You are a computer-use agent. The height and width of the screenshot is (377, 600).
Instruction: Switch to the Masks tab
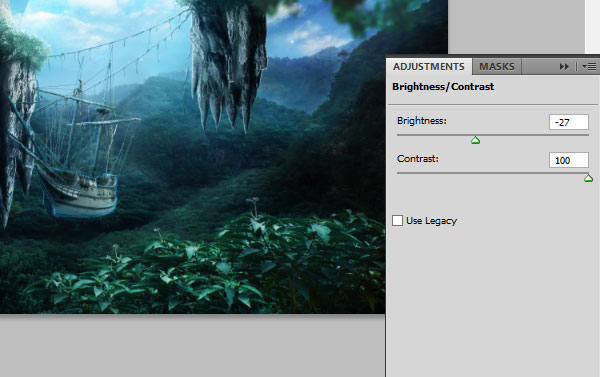[x=497, y=67]
